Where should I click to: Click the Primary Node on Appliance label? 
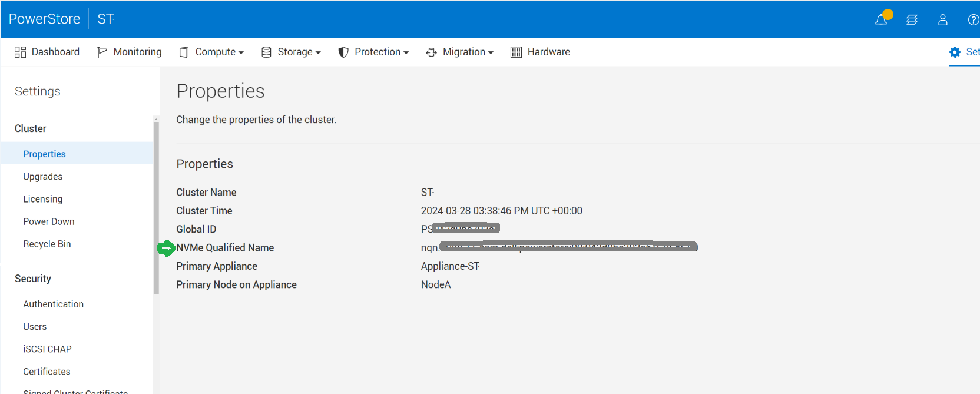click(x=236, y=284)
